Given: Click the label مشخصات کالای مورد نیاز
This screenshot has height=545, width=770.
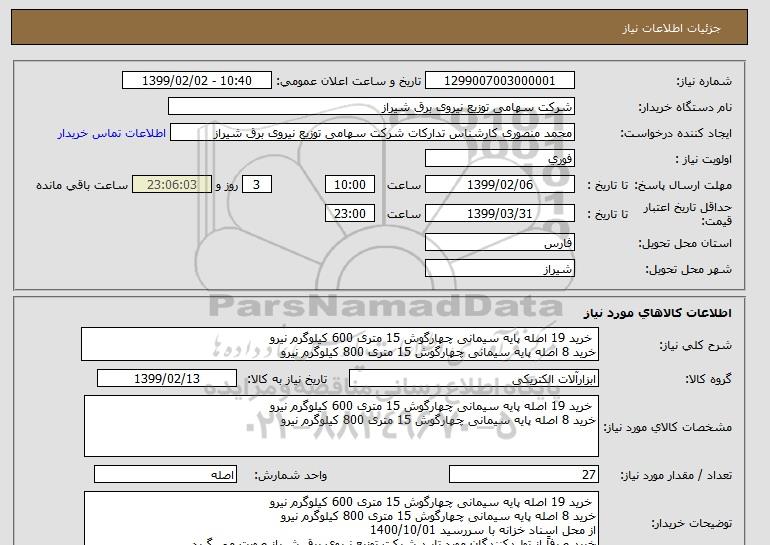Looking at the screenshot, I should point(667,427).
